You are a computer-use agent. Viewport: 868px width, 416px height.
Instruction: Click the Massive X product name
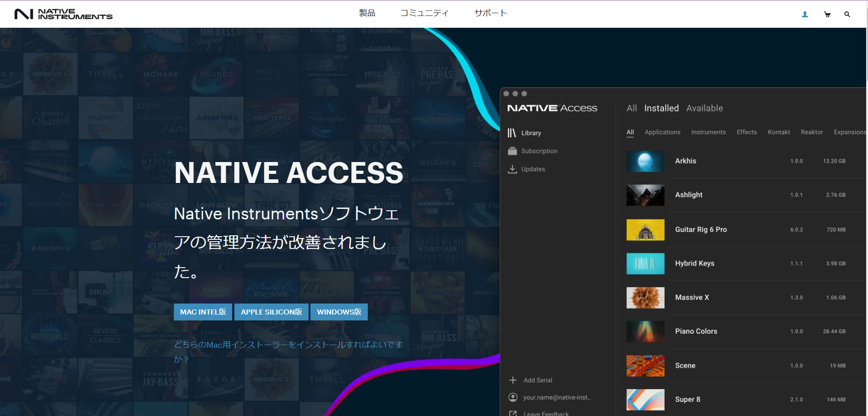point(692,298)
